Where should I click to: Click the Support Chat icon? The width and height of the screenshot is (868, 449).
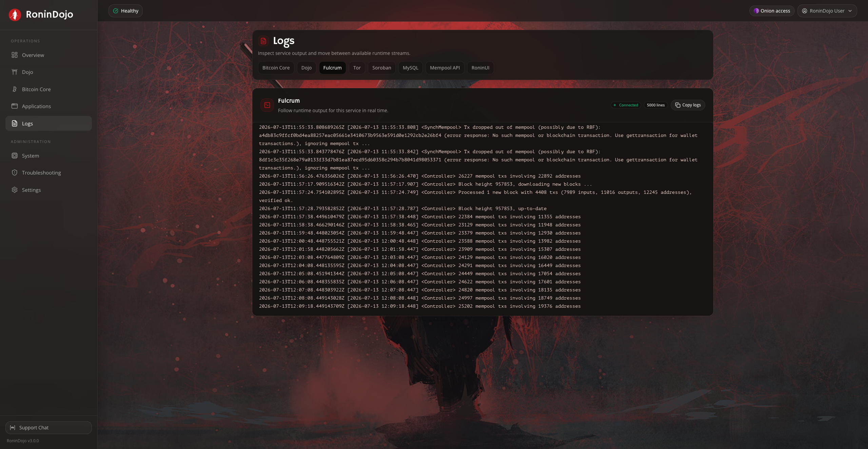coord(13,428)
